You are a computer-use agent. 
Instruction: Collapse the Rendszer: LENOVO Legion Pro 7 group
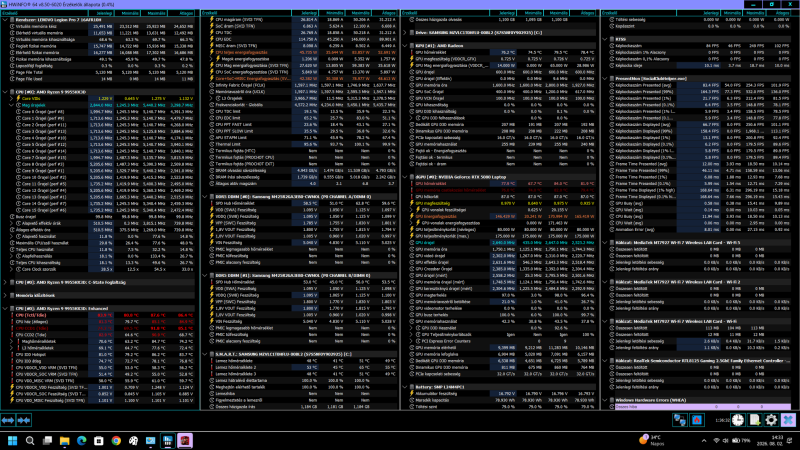[5, 20]
